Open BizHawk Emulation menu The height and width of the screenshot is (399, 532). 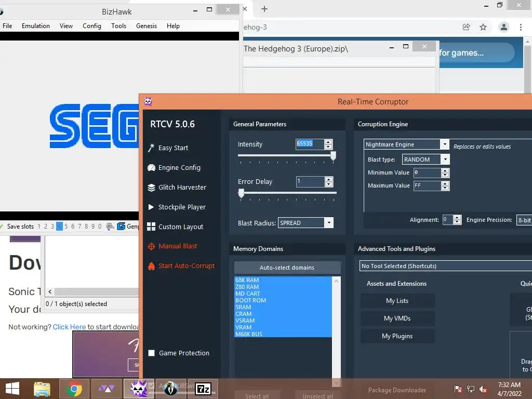[36, 26]
